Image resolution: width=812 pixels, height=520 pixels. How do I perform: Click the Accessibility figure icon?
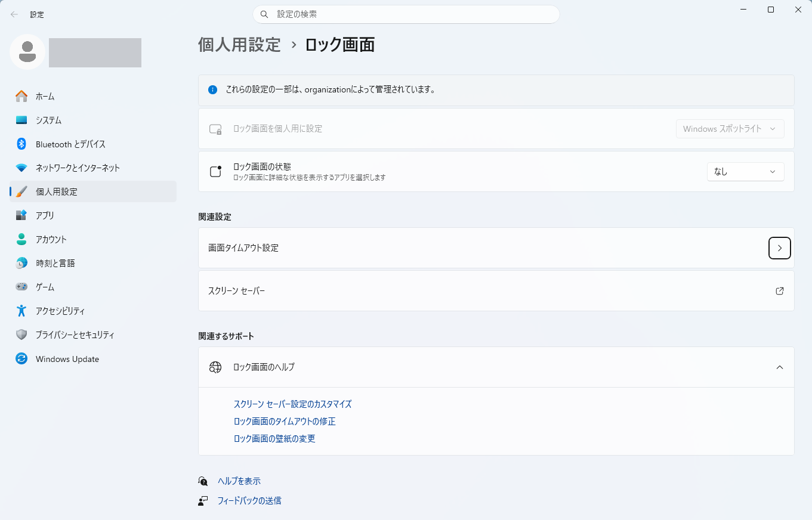pyautogui.click(x=21, y=311)
